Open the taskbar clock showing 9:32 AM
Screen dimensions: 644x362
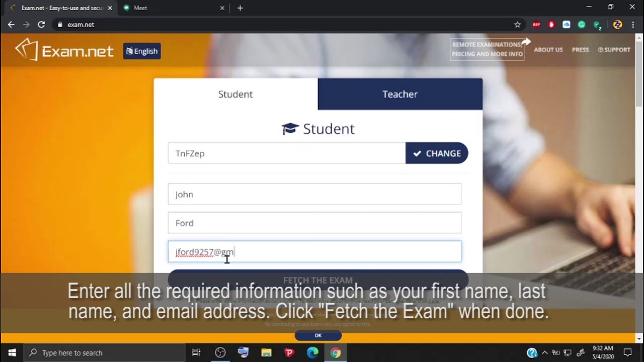[603, 352]
